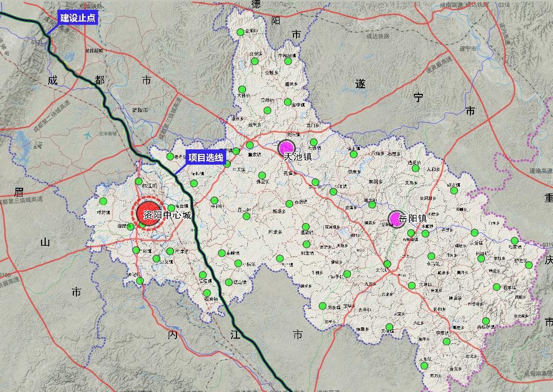This screenshot has width=553, height=392.
Task: Select the magenta 岳阳镇 town marker
Action: point(396,219)
